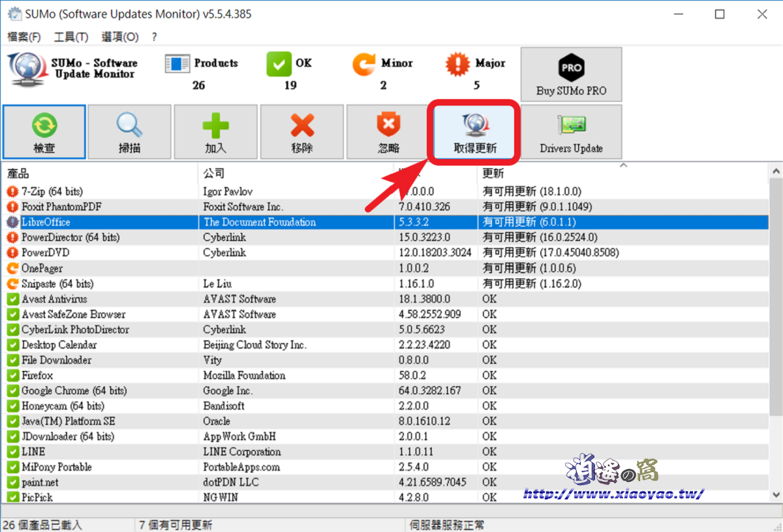Viewport: 783px width, 532px height.
Task: Click the green check beside LINE
Action: coord(12,452)
